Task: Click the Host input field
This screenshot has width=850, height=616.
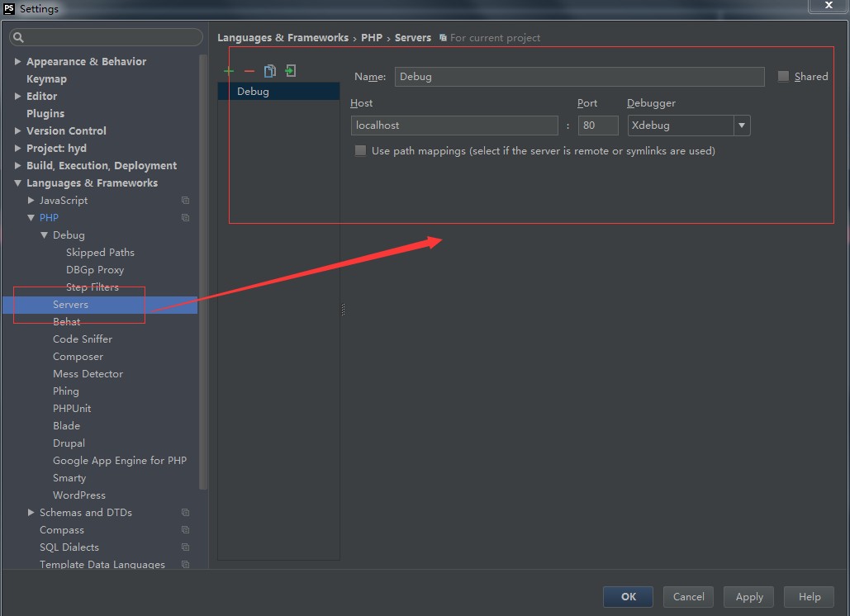Action: point(454,126)
